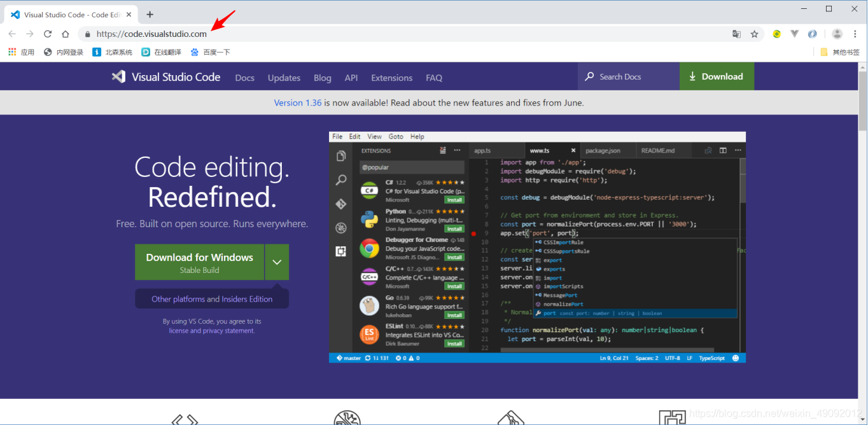868x425 pixels.
Task: Open the license and privacy statement link
Action: point(212,331)
